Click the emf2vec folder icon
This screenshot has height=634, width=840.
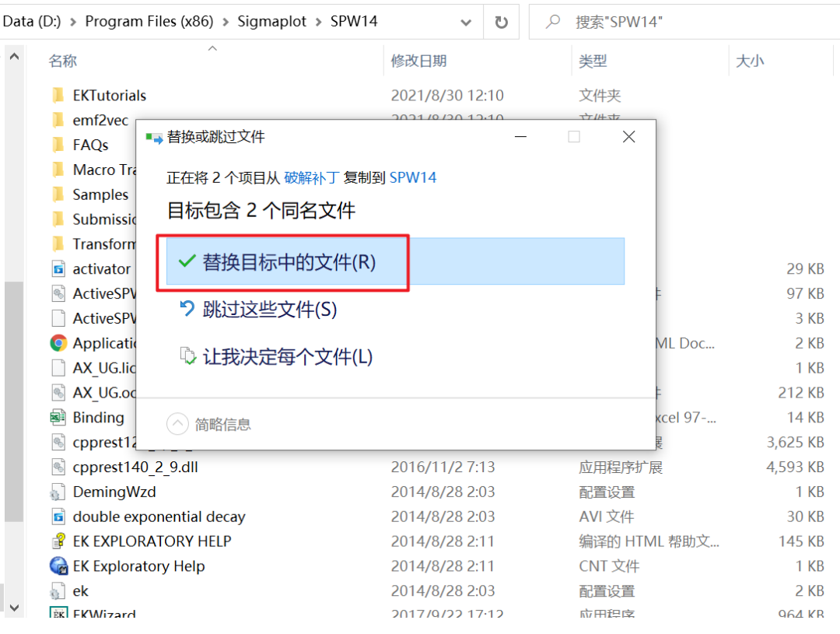coord(58,120)
